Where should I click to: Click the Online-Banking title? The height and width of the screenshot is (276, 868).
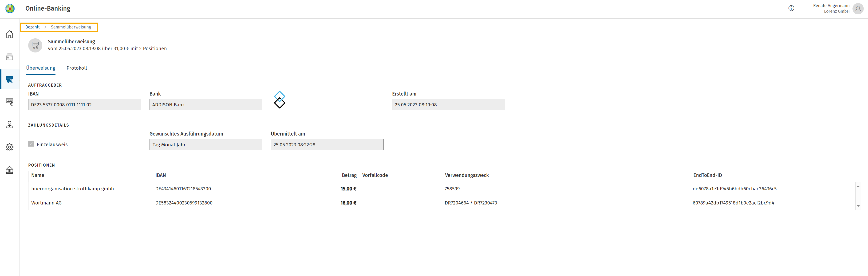[48, 8]
